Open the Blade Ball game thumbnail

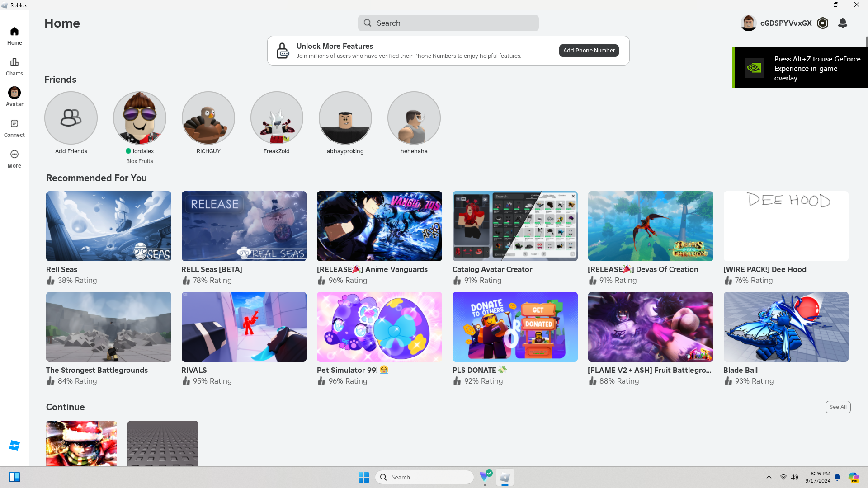[x=786, y=327]
